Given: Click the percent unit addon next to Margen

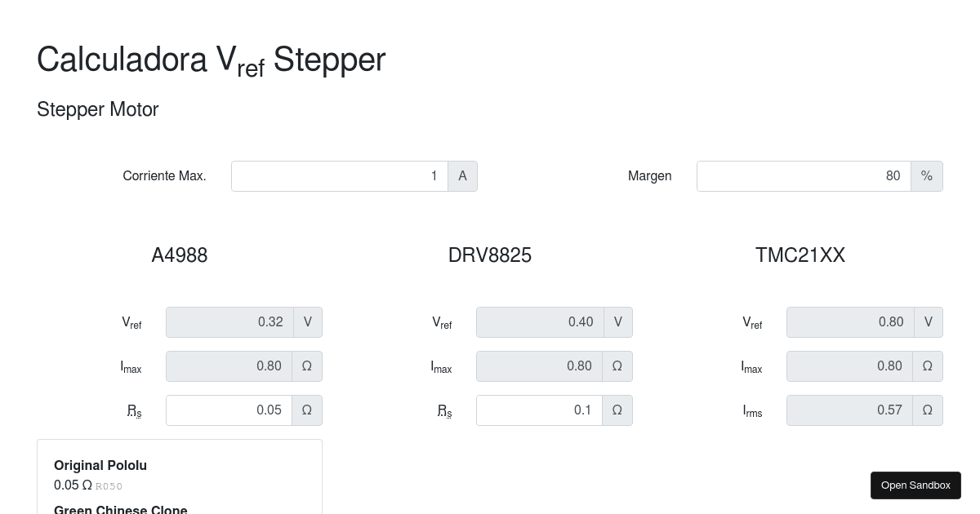Looking at the screenshot, I should 926,176.
